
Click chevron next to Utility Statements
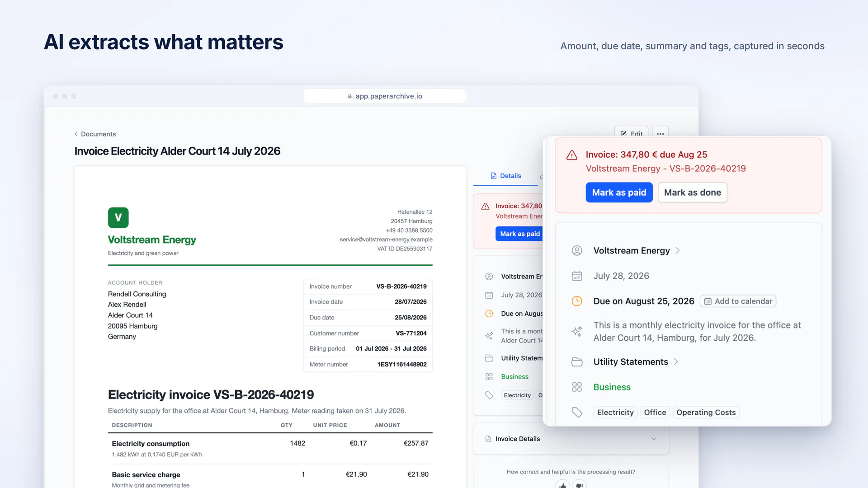pyautogui.click(x=676, y=362)
